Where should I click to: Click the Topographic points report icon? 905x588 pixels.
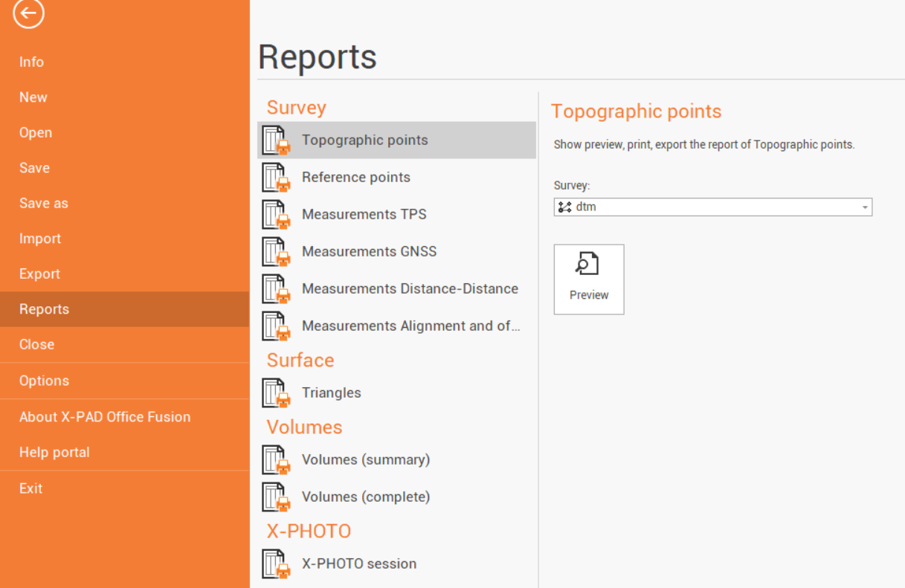click(x=276, y=140)
